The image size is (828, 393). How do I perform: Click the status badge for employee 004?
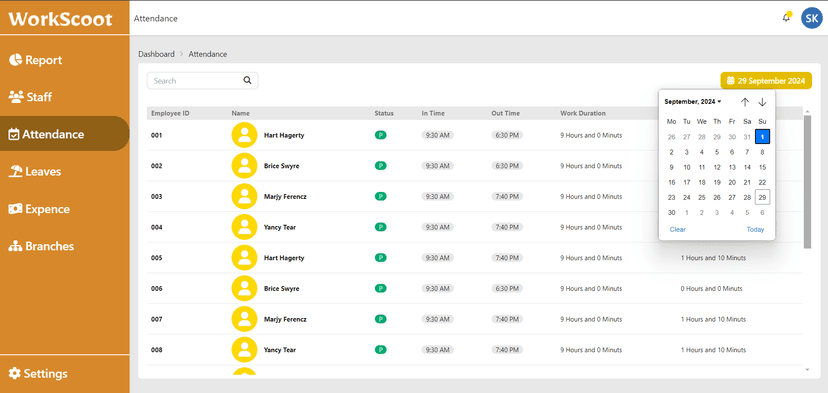pyautogui.click(x=380, y=227)
